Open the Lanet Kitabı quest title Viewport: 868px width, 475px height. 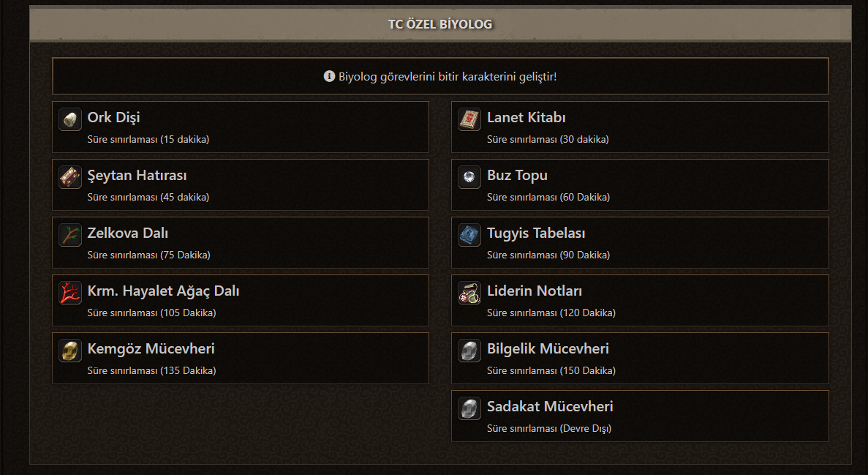point(526,117)
